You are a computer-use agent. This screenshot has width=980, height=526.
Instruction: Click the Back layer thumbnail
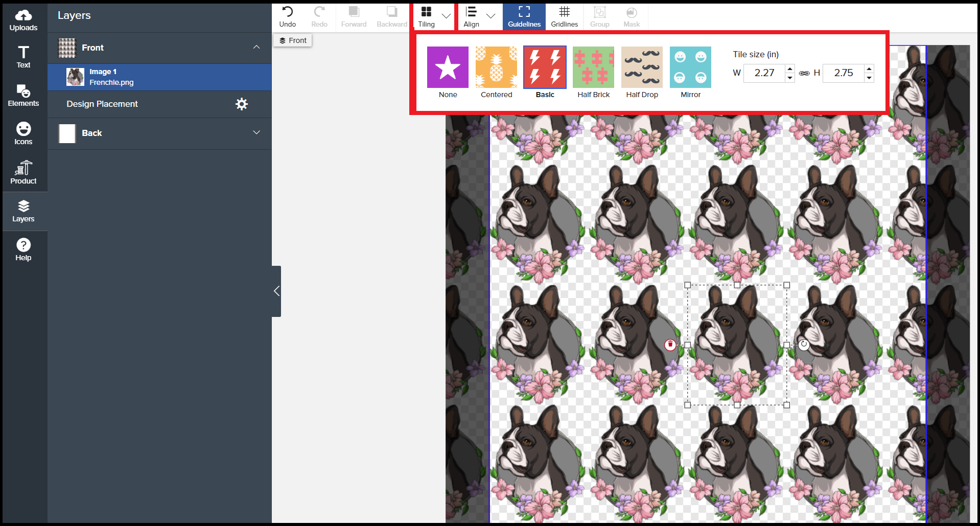(67, 133)
